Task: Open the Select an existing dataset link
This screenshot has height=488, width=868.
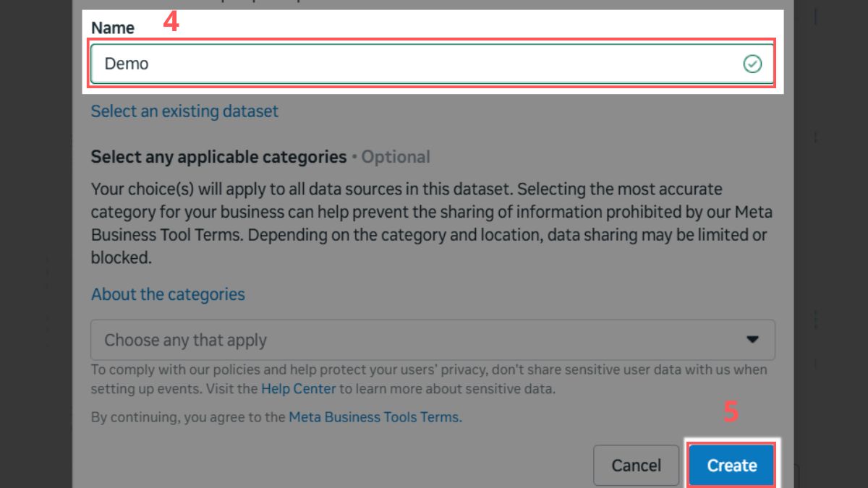Action: point(184,111)
